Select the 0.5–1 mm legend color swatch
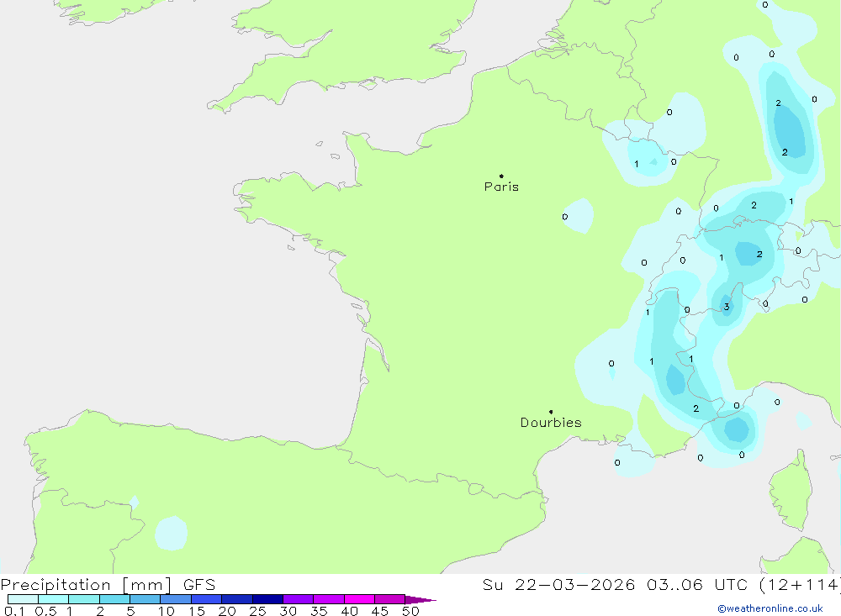841x616 pixels. click(54, 599)
